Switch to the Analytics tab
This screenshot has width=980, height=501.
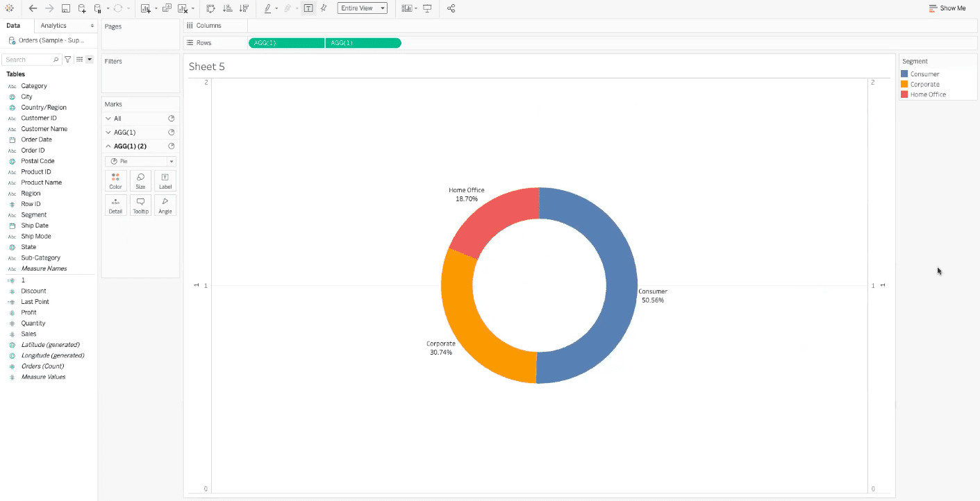pos(53,26)
